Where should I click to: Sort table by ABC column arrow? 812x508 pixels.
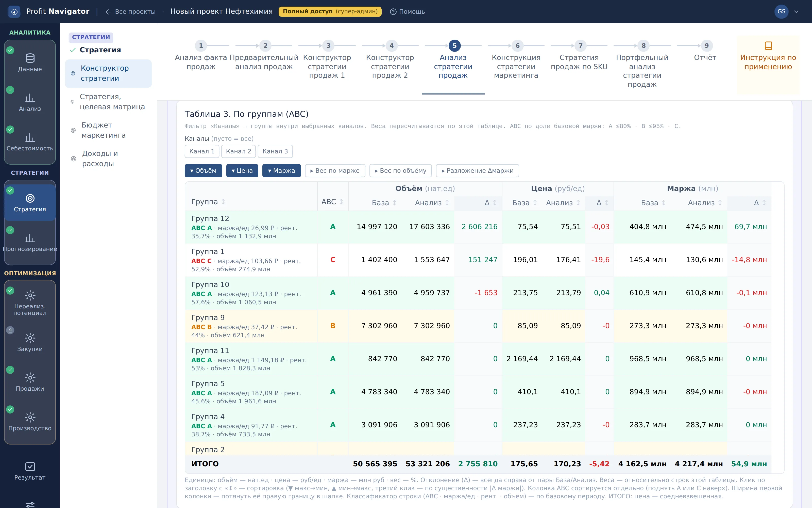click(341, 202)
